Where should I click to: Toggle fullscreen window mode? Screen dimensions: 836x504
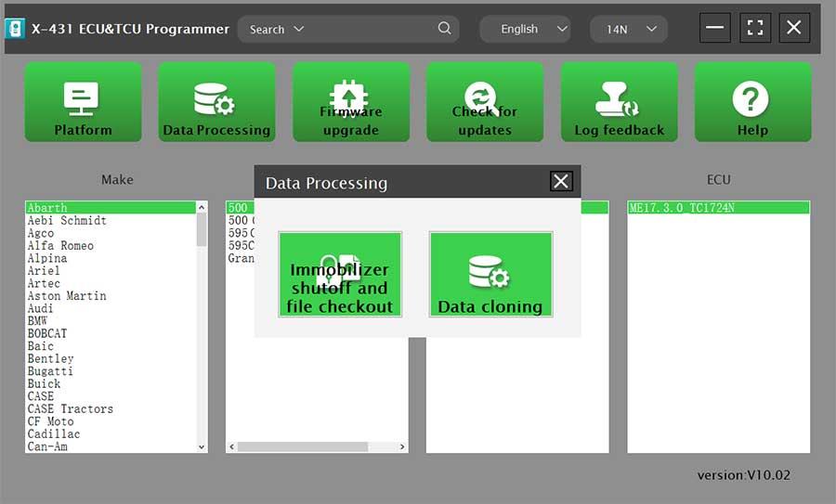coord(755,27)
